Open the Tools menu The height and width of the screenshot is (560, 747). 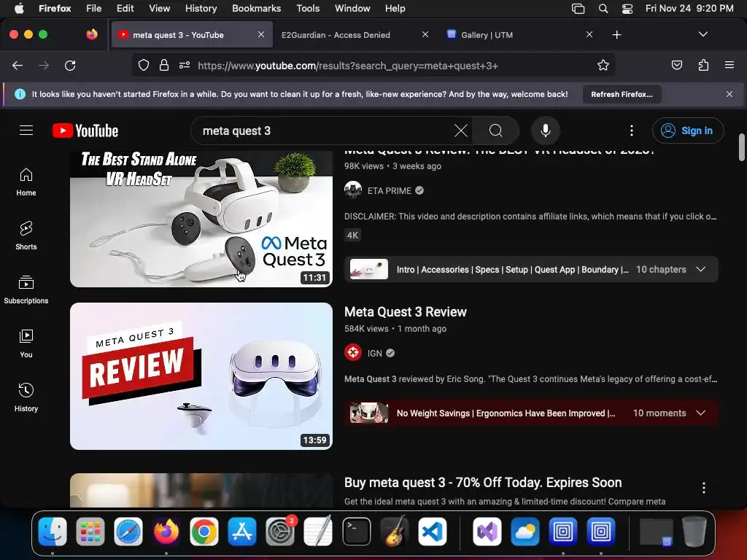(308, 9)
